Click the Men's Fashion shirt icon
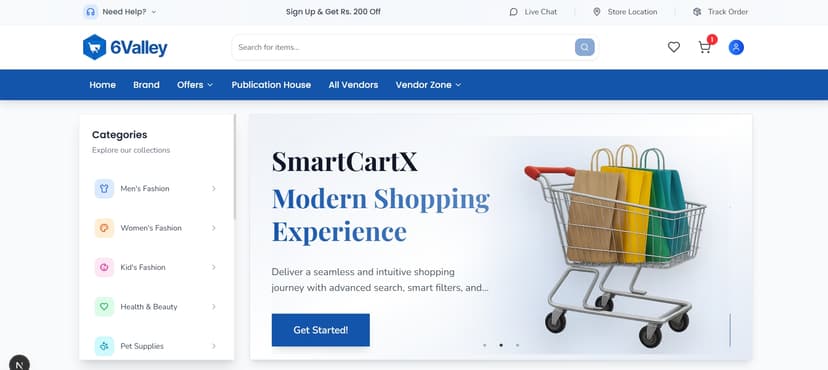 [x=104, y=188]
